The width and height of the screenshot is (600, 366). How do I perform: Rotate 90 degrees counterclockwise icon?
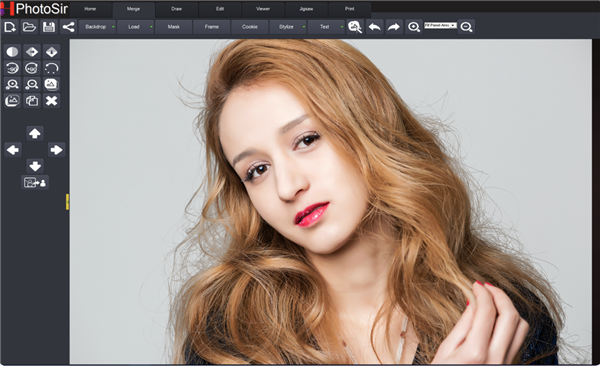point(12,68)
